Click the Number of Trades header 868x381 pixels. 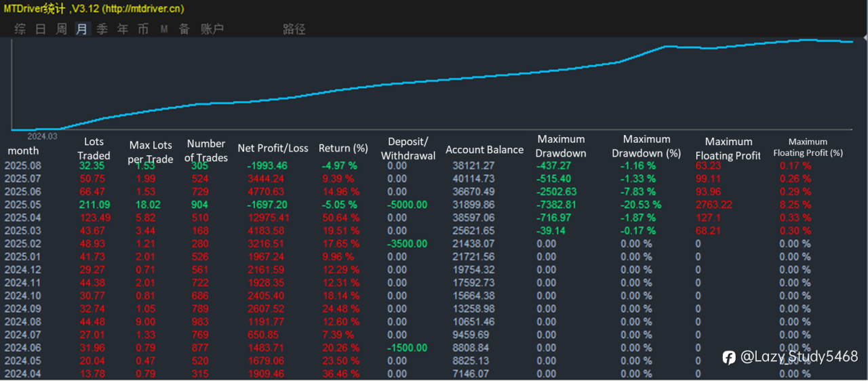[206, 151]
